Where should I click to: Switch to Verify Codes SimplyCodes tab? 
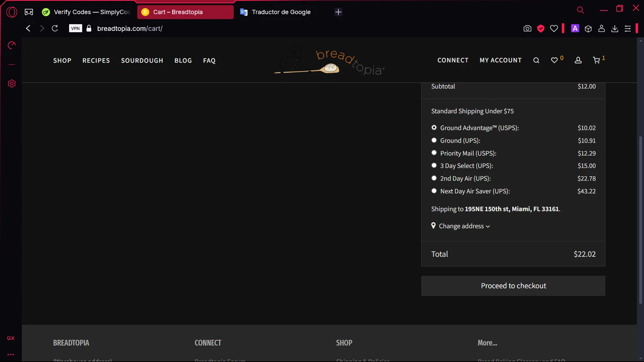click(x=86, y=12)
